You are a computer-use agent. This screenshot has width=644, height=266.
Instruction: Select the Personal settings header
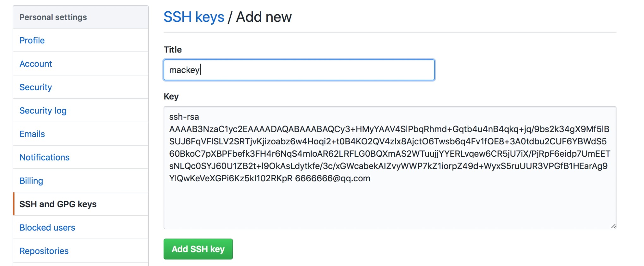click(53, 17)
